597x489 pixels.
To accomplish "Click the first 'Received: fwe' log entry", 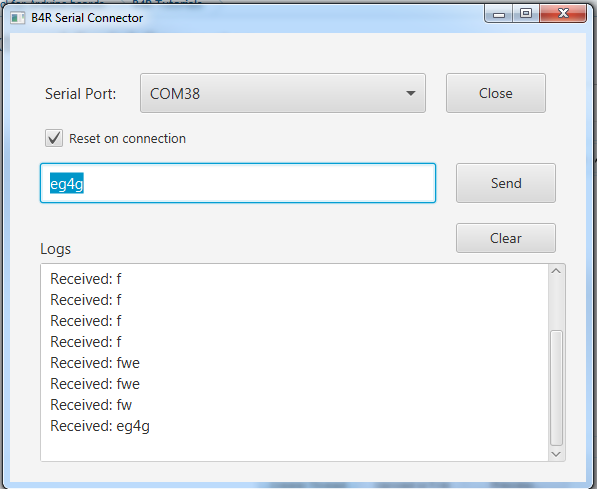I will (x=95, y=363).
